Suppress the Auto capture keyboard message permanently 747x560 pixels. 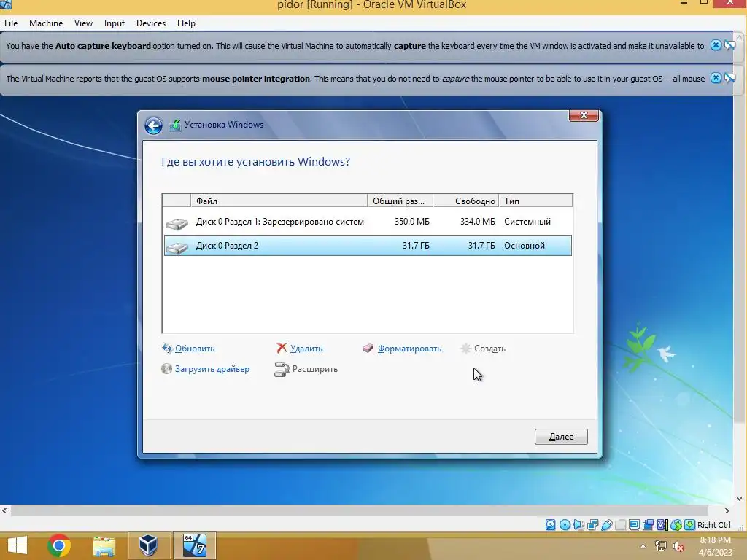(729, 45)
